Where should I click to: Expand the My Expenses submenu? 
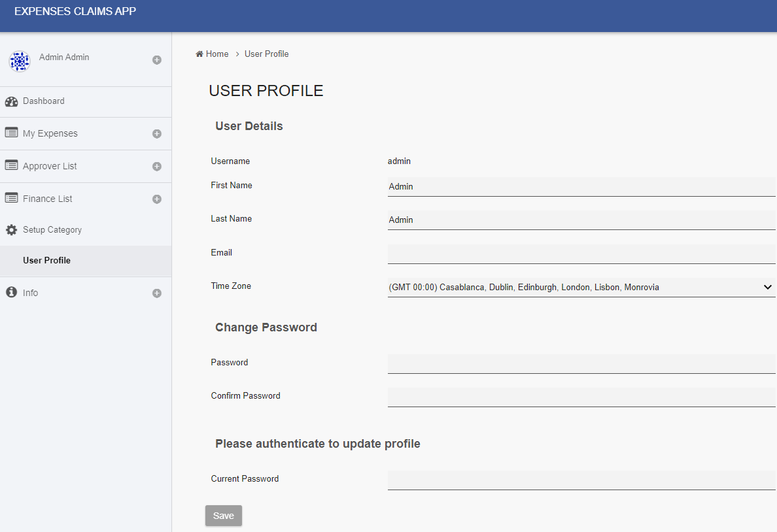[157, 134]
